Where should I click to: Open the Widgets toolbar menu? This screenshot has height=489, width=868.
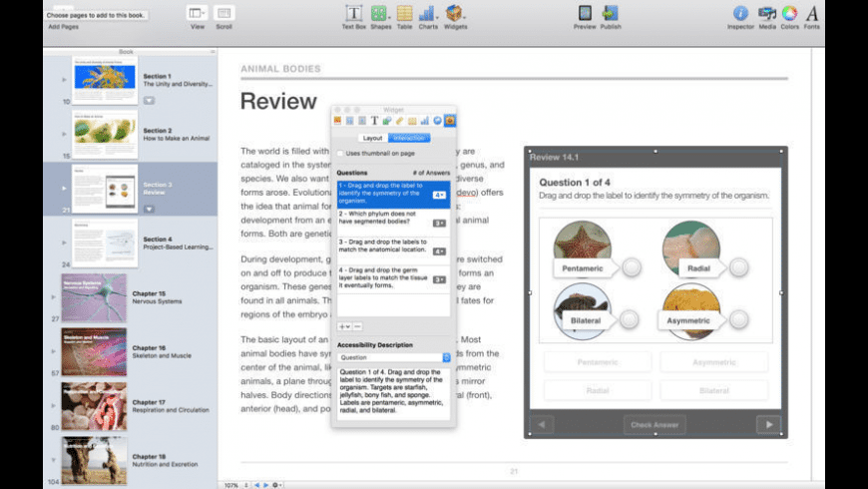point(455,14)
